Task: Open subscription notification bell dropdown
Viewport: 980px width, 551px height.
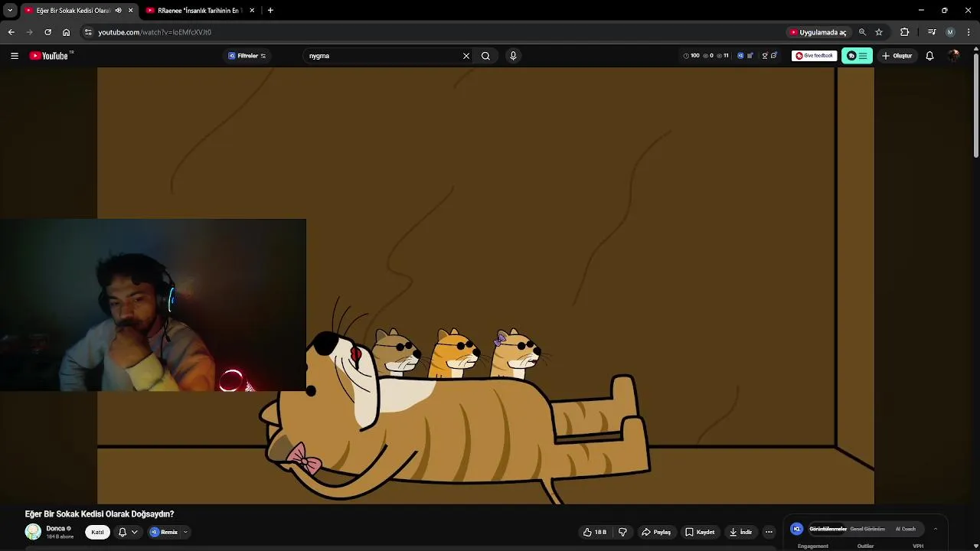Action: 128,532
